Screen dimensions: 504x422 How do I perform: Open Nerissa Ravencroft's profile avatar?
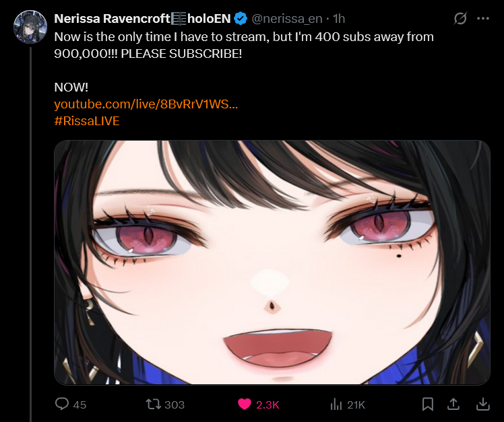point(30,27)
